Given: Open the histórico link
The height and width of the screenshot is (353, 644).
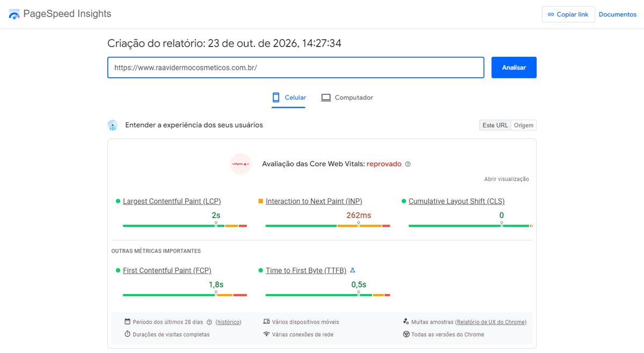Looking at the screenshot, I should (229, 322).
